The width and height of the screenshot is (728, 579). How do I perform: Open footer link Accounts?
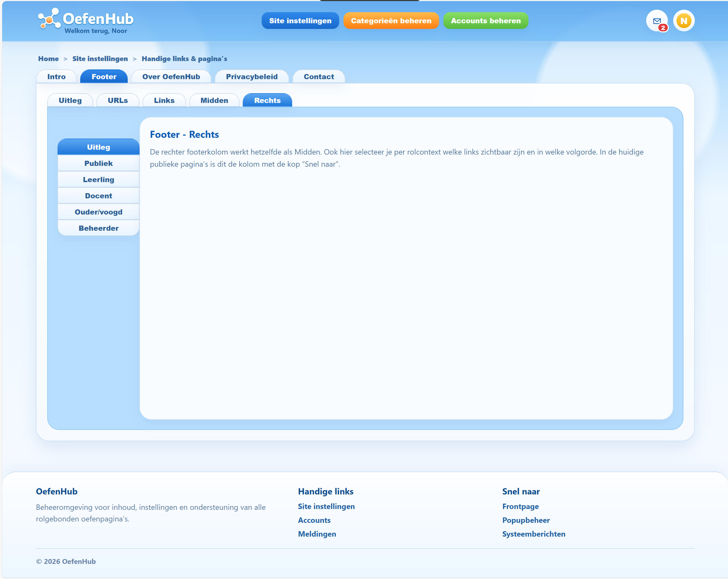coord(314,520)
